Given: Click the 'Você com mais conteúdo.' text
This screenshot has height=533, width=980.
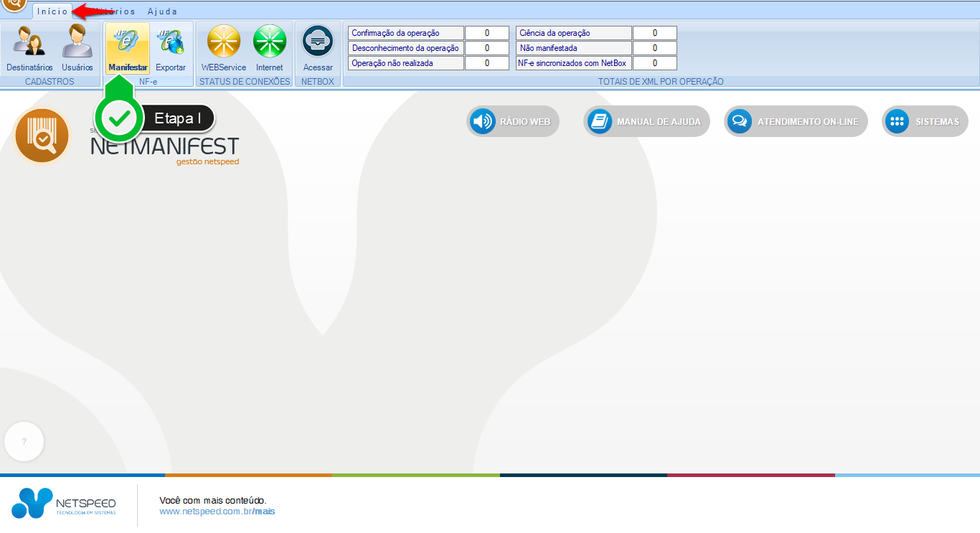Looking at the screenshot, I should (213, 500).
